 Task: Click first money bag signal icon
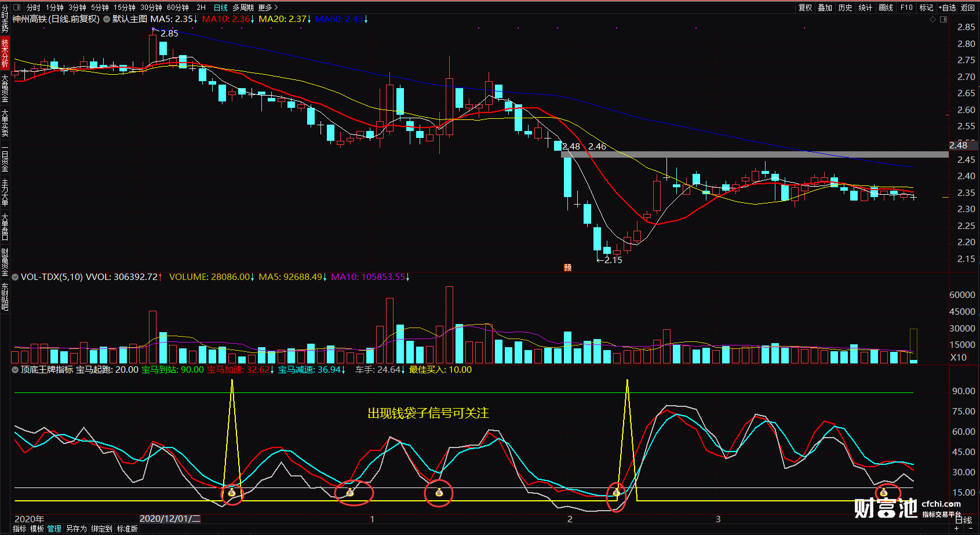point(232,493)
